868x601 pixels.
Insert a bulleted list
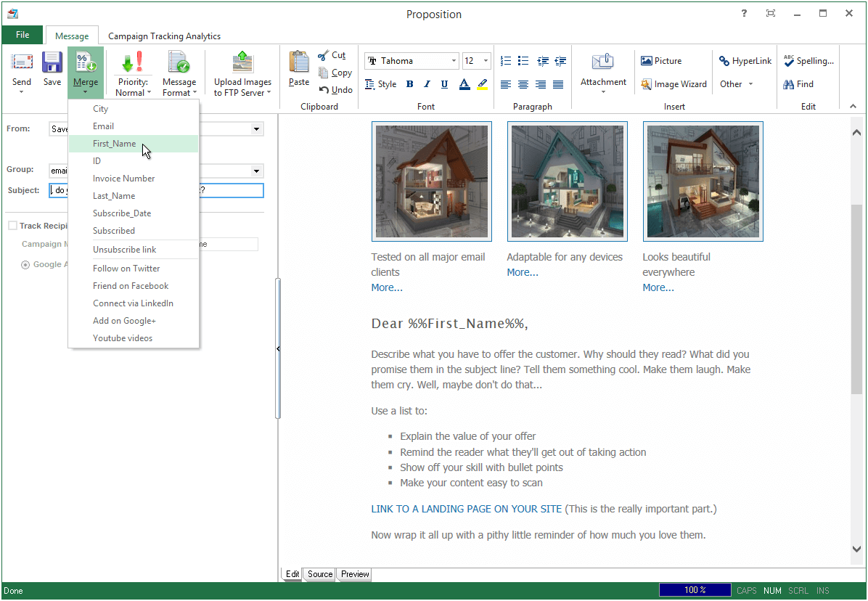[x=523, y=61]
